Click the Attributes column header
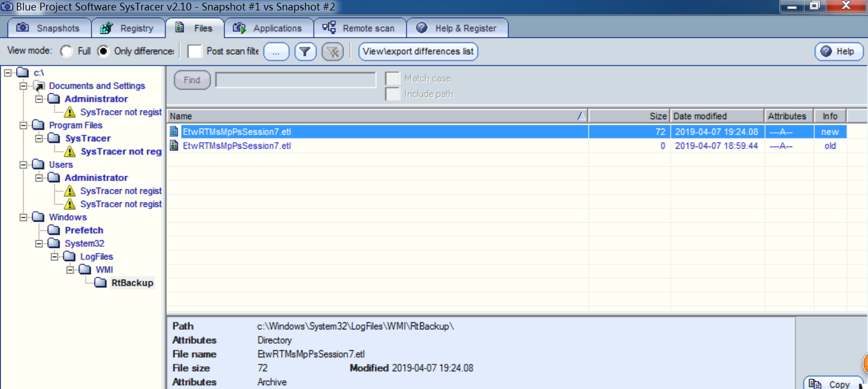Screen dimensions: 868x389 tap(789, 116)
